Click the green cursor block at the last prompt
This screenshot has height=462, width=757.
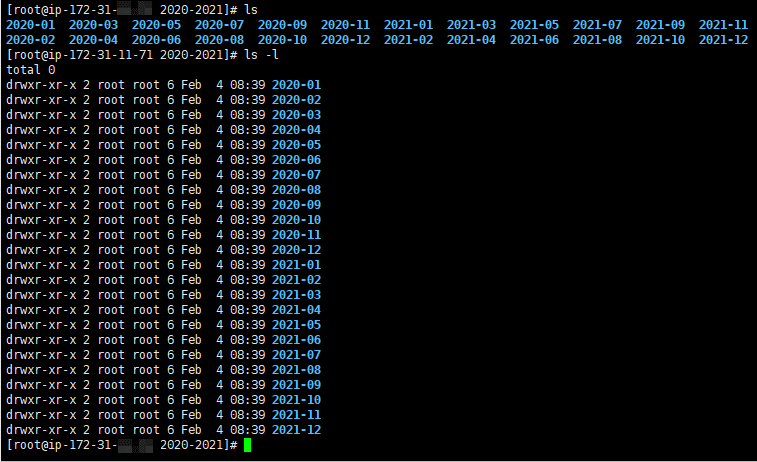click(247, 445)
